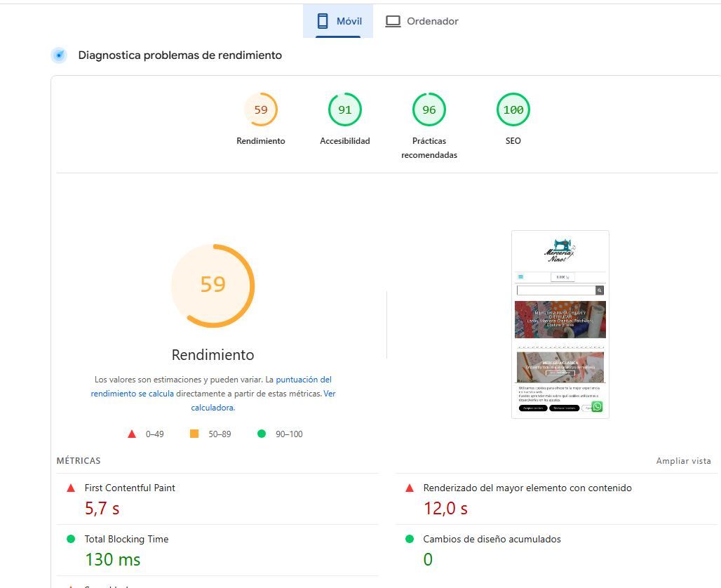Click the desktop monitor icon beside Ordenador
Image resolution: width=721 pixels, height=588 pixels.
point(393,21)
